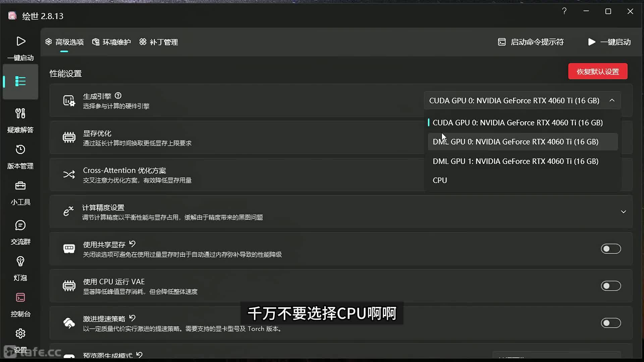Click the top-right 一键启动 launch button
Image resolution: width=644 pixels, height=362 pixels.
coord(609,42)
